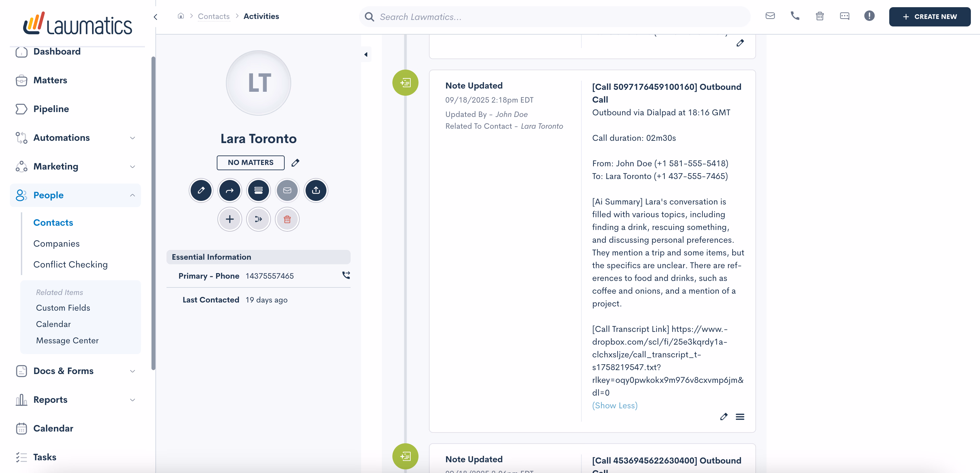Click the chat bubble icon in the top bar
980x473 pixels.
click(845, 16)
